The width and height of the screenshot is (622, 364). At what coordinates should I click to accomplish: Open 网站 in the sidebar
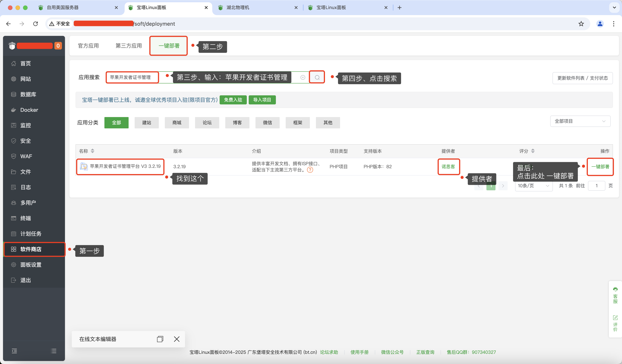click(34, 79)
